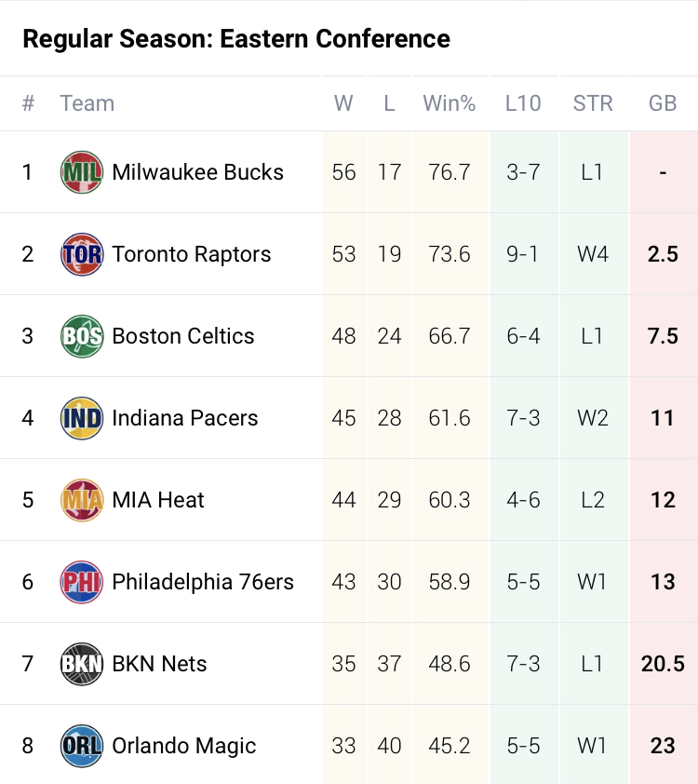
Task: Click the Toronto Raptors team logo
Action: 82,254
